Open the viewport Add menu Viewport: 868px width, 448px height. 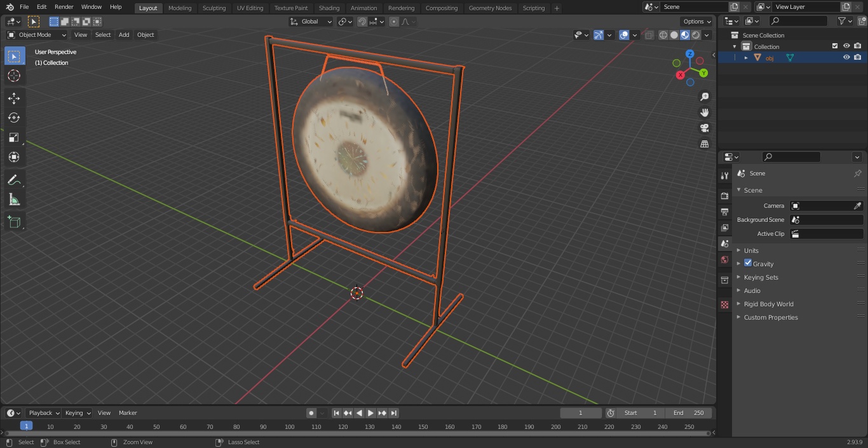124,35
